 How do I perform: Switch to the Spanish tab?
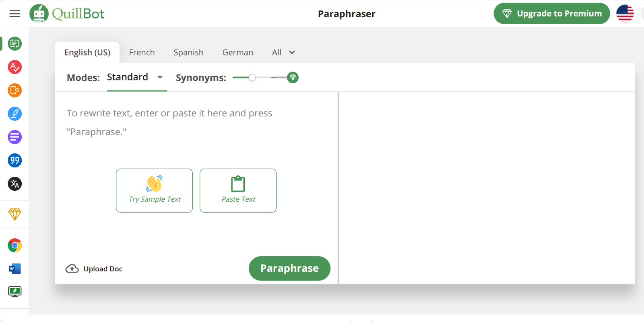pos(188,52)
